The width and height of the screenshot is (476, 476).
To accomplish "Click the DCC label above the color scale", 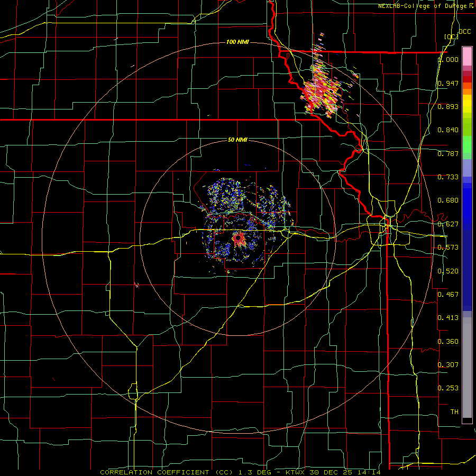I will [x=464, y=32].
